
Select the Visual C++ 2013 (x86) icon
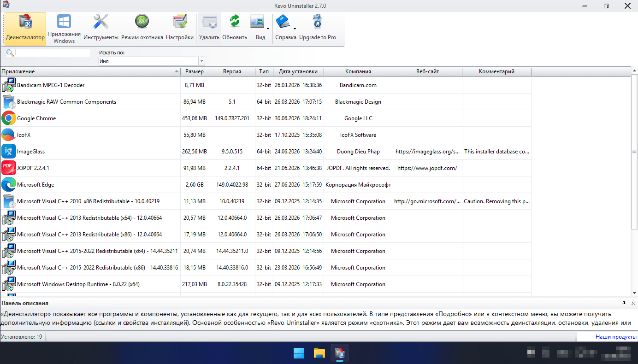[9, 235]
